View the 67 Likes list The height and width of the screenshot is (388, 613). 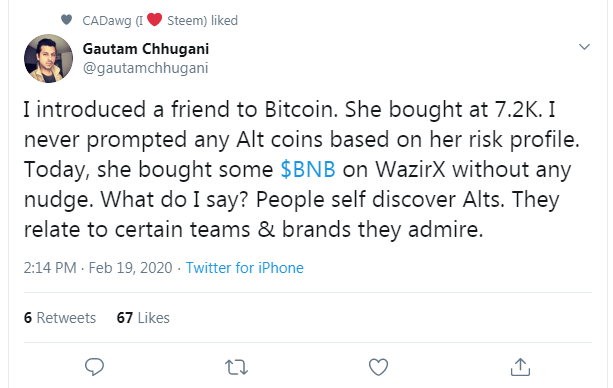click(143, 318)
